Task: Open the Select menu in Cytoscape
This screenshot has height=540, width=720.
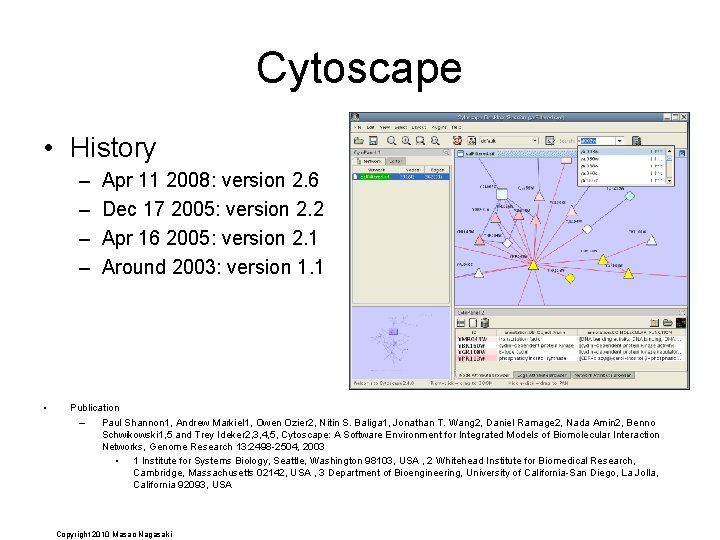Action: pos(400,127)
